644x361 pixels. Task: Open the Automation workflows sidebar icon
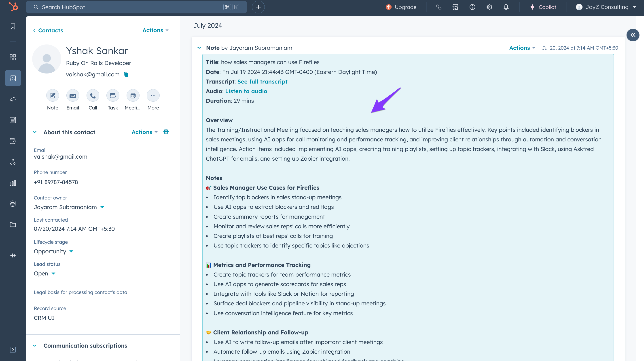pyautogui.click(x=13, y=162)
